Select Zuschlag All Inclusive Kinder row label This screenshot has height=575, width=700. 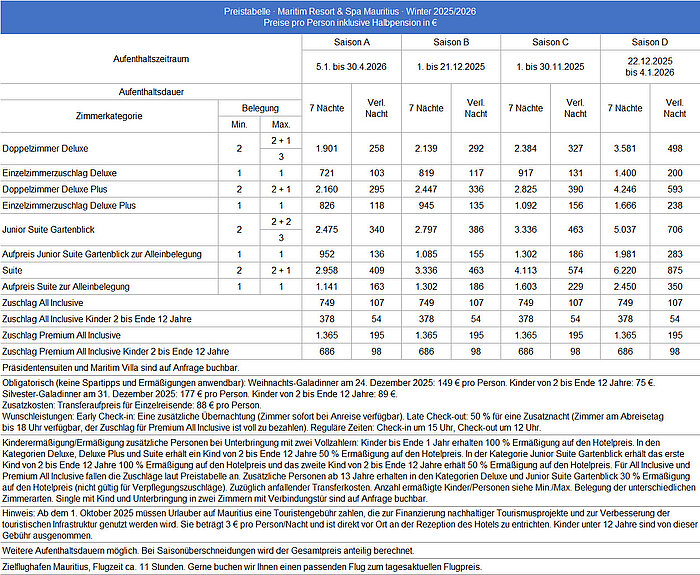(96, 319)
